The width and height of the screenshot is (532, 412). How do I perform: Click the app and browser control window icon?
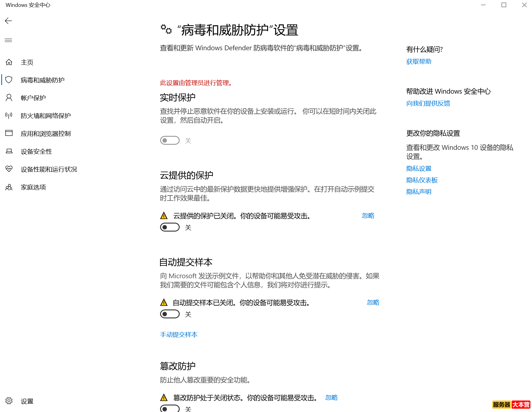pos(9,133)
